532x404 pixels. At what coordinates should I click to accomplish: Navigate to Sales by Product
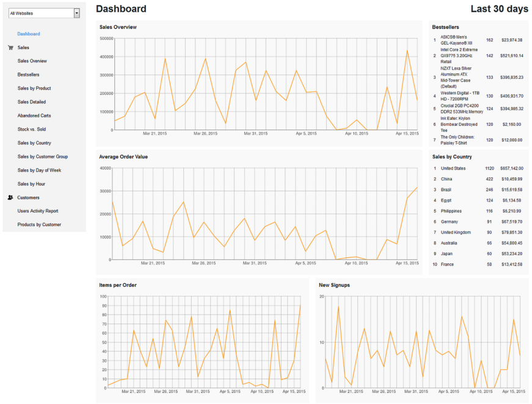(34, 89)
